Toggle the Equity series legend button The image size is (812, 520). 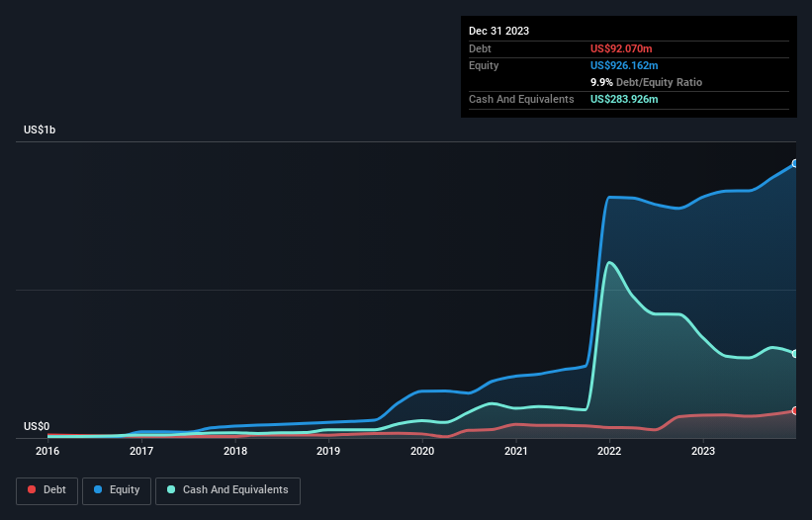[x=117, y=490]
